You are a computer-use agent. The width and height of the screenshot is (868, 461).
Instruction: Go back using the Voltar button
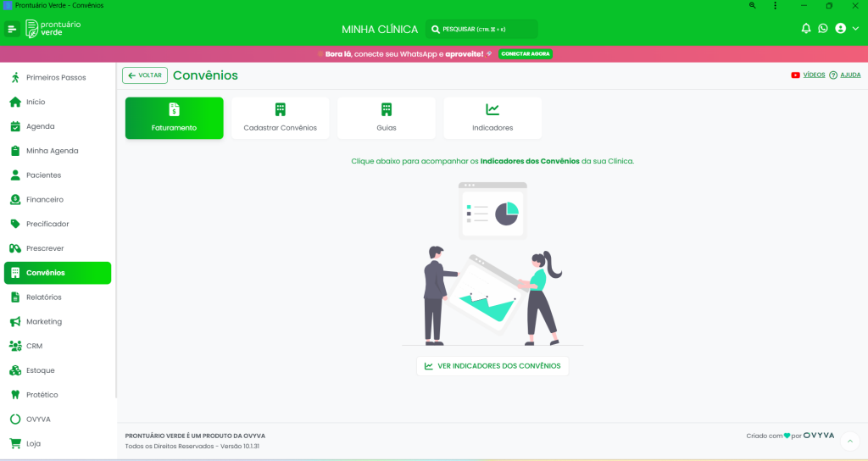pyautogui.click(x=145, y=75)
